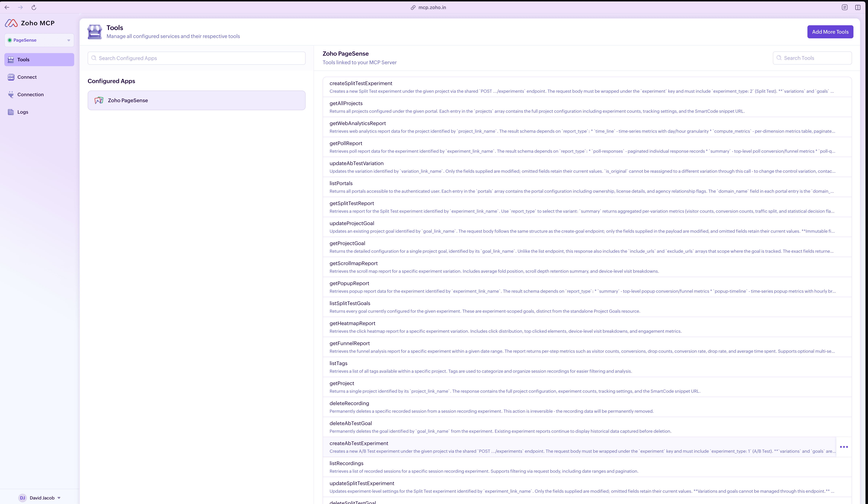The height and width of the screenshot is (504, 868).
Task: Click the Connect sidebar icon
Action: coord(11,77)
